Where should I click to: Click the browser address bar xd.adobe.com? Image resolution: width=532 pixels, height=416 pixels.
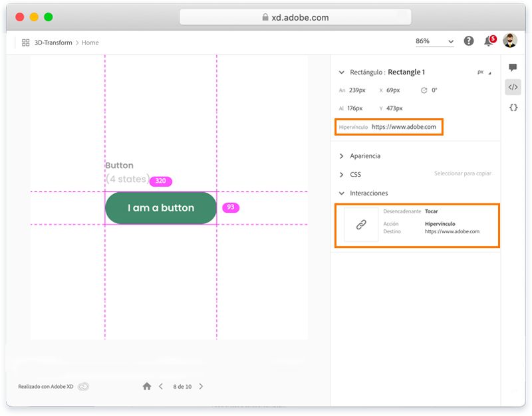(x=295, y=17)
